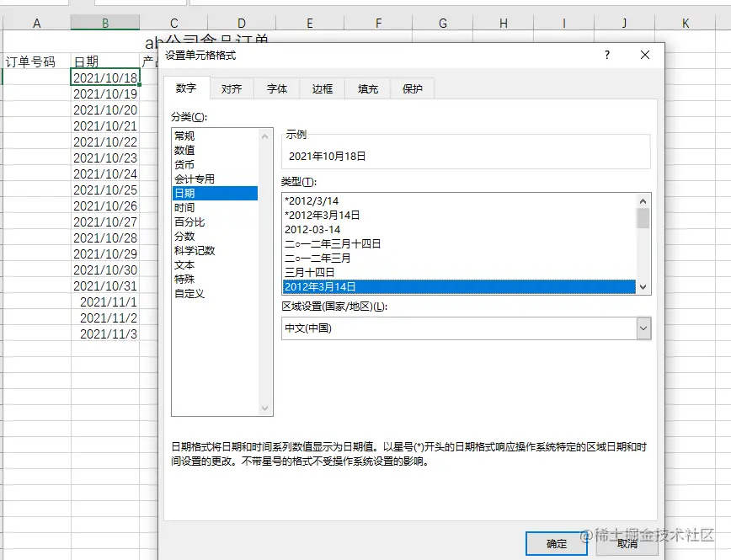Select cell with 2021/10/28
731x560 pixels.
pyautogui.click(x=105, y=237)
